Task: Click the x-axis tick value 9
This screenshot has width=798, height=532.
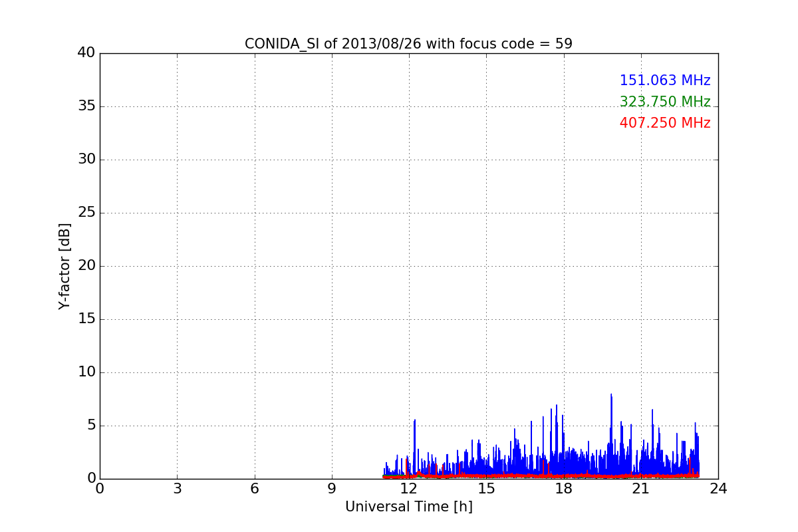Action: (332, 489)
